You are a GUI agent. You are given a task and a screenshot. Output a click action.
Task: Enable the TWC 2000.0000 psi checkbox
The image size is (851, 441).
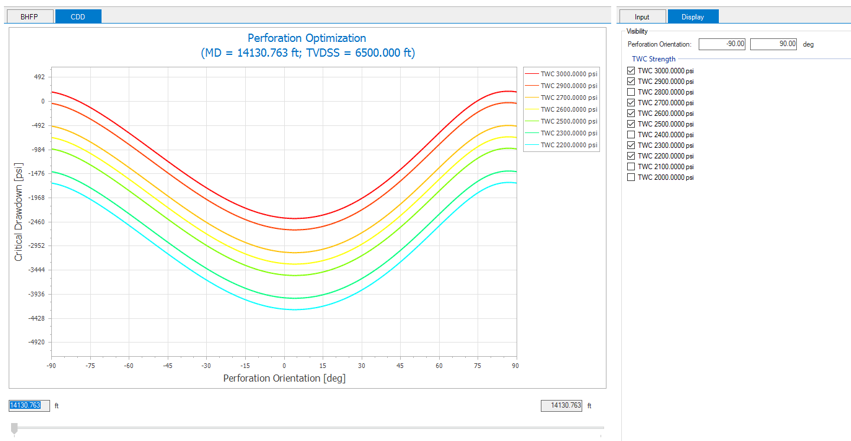pyautogui.click(x=630, y=177)
